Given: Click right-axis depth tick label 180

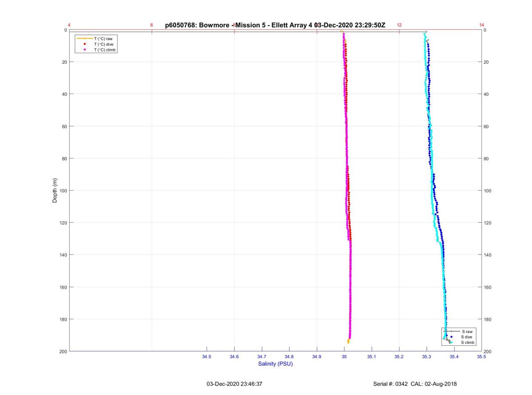Looking at the screenshot, I should point(488,319).
